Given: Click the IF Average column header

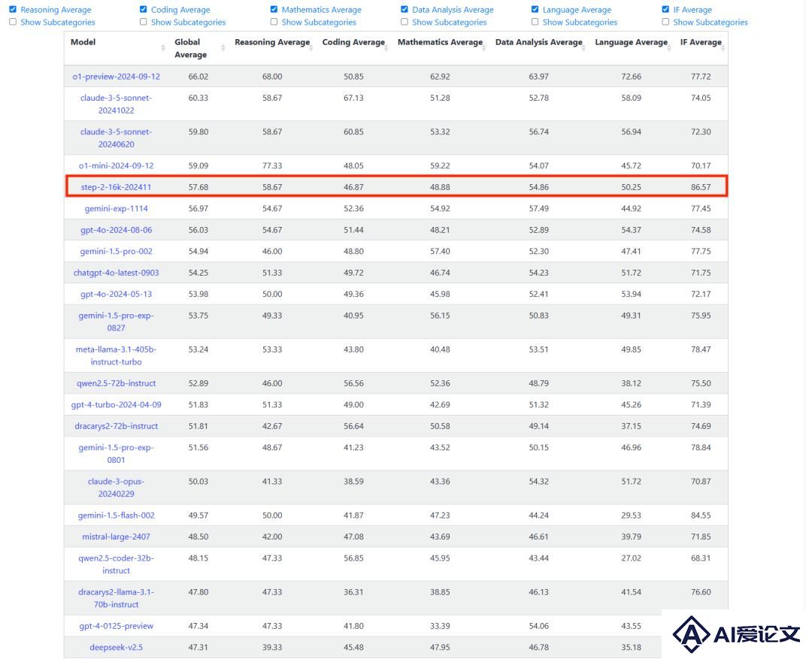Looking at the screenshot, I should click(x=701, y=42).
